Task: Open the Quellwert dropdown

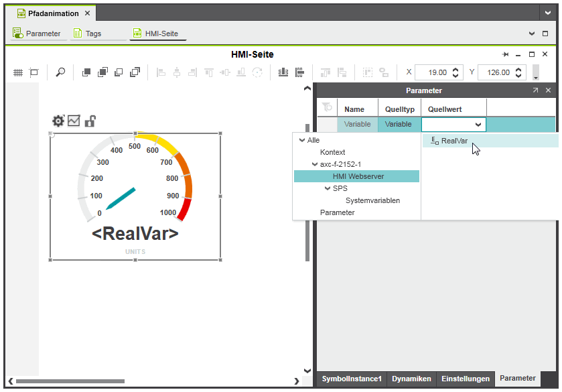Action: click(x=478, y=125)
